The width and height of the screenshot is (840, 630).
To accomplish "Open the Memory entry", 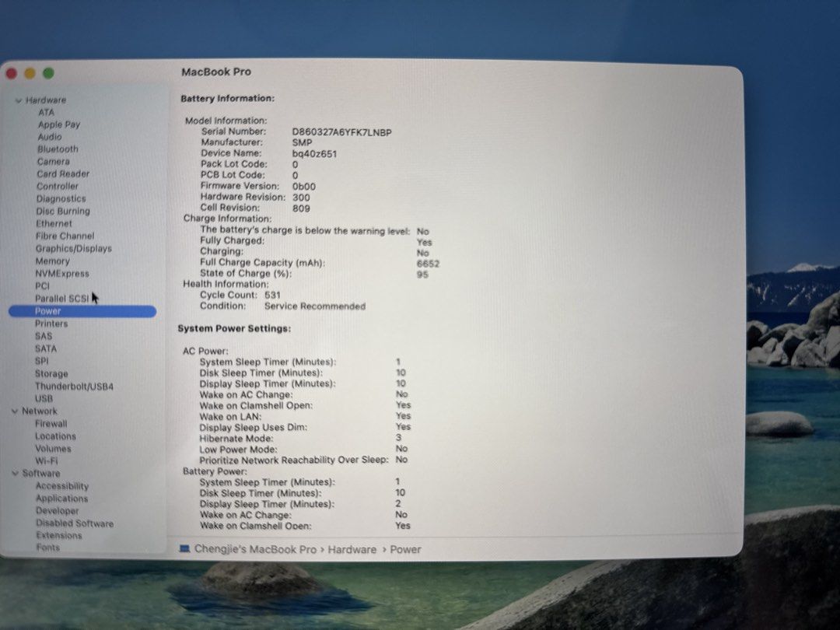I will click(53, 261).
